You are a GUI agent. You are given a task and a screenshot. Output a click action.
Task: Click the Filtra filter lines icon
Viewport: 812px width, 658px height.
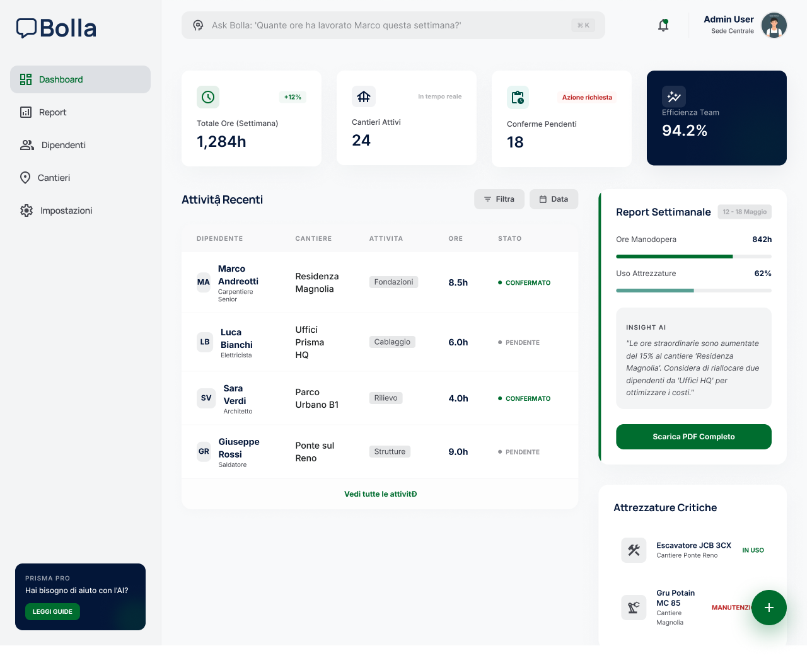487,199
